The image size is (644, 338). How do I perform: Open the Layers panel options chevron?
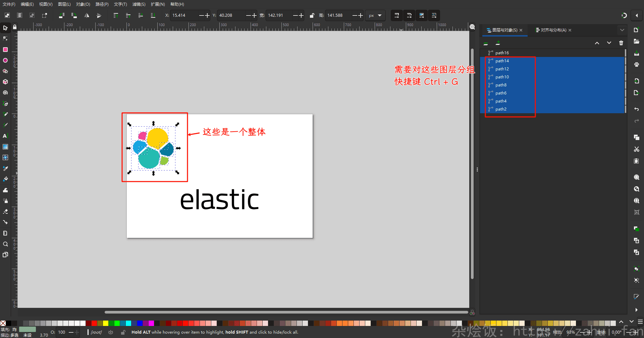(622, 30)
